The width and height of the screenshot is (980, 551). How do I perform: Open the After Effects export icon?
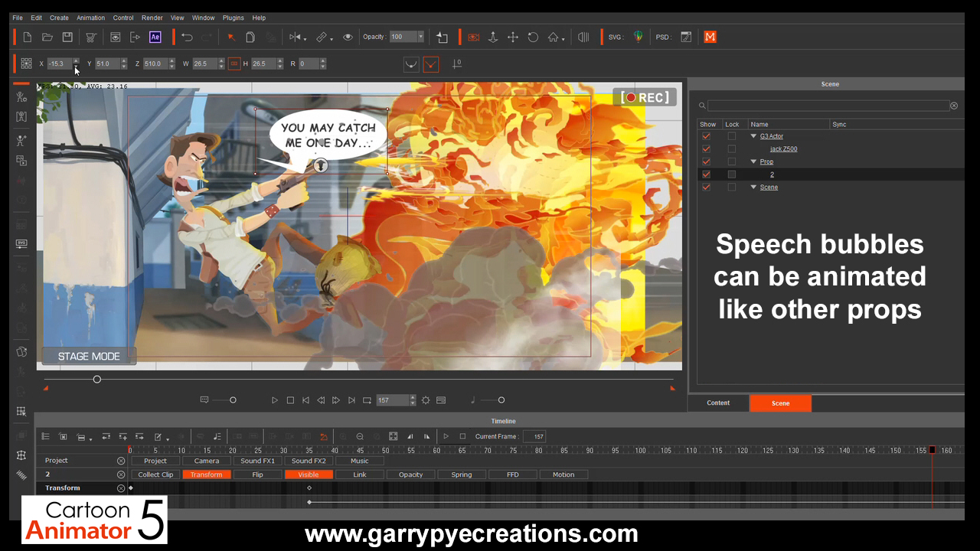click(x=155, y=37)
